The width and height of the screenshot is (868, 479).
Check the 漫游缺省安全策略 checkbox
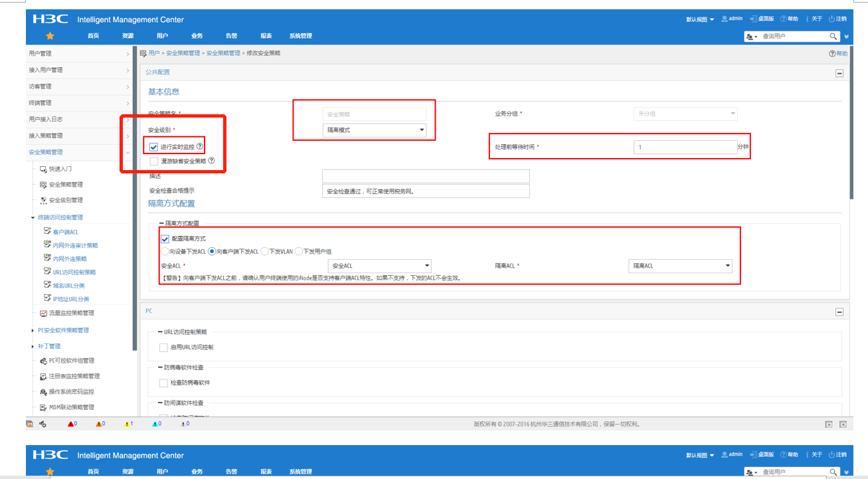pos(154,161)
